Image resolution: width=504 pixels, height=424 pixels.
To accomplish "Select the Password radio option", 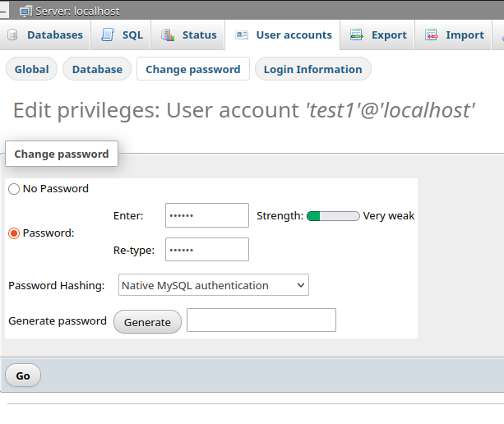I will click(x=14, y=233).
